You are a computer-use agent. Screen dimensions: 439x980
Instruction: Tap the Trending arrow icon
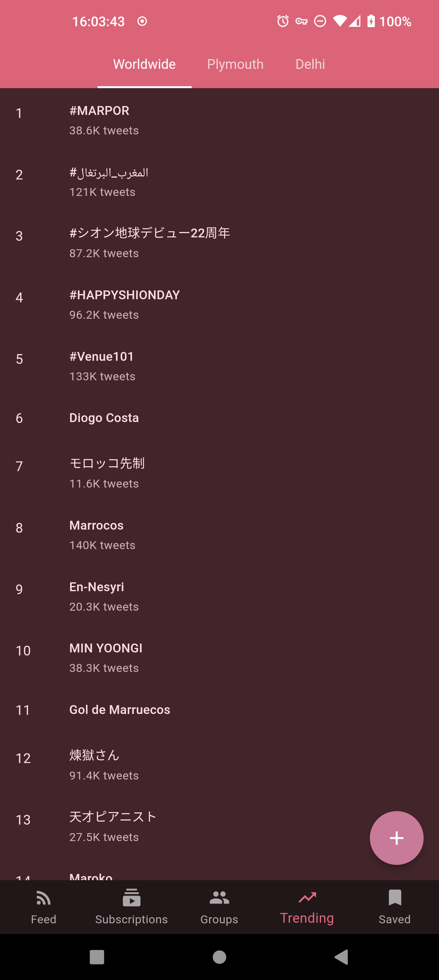tap(307, 897)
